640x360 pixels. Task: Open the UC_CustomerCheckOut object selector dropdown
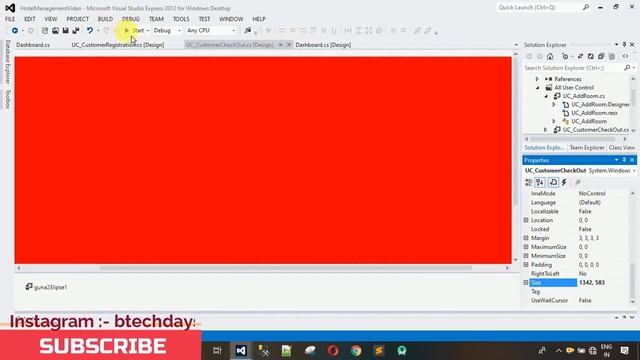point(634,171)
